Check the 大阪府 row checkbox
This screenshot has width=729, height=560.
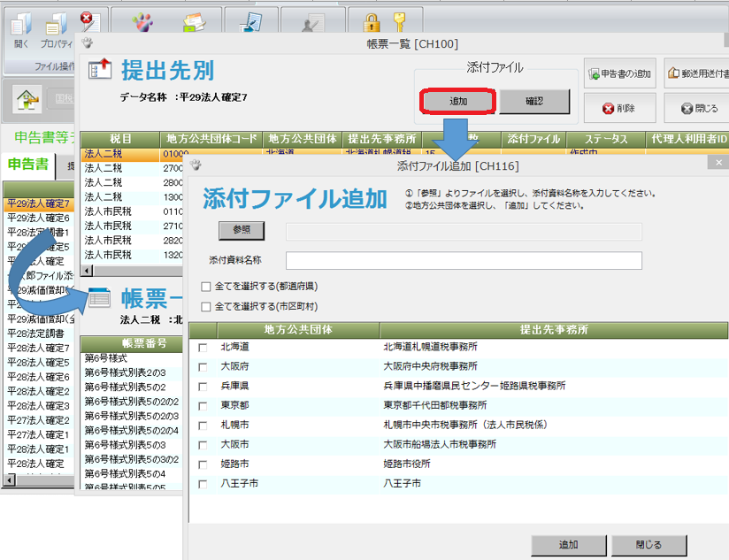(x=203, y=367)
